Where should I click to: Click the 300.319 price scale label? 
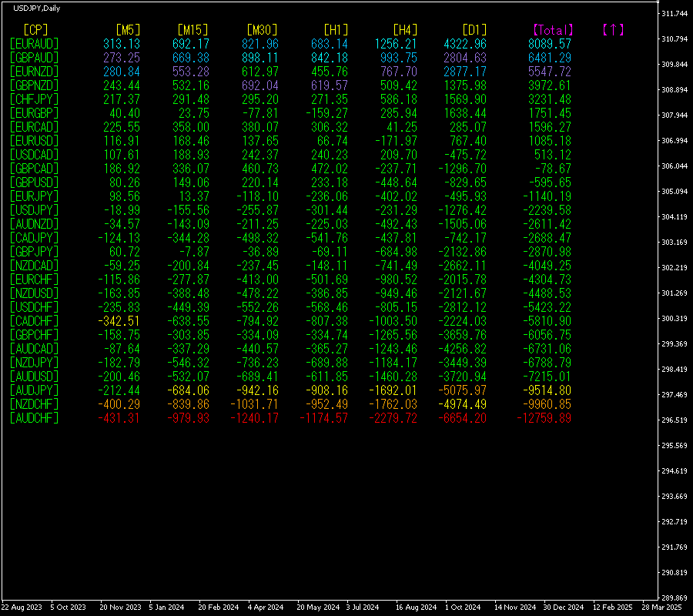(675, 318)
